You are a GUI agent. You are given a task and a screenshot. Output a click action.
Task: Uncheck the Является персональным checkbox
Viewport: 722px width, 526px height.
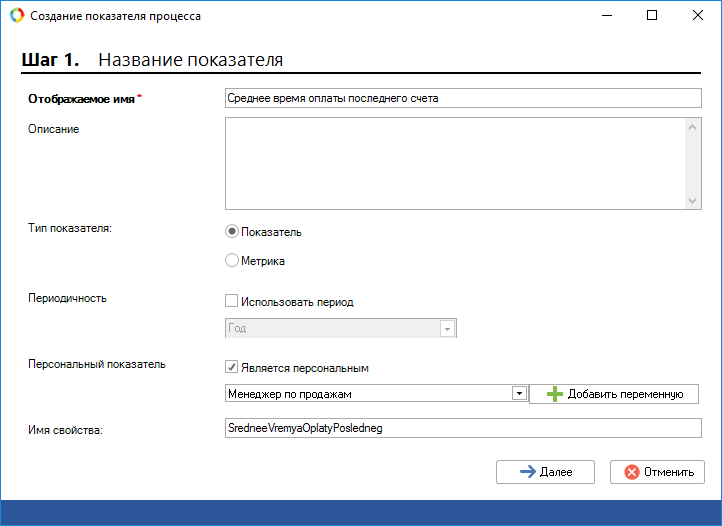[232, 367]
